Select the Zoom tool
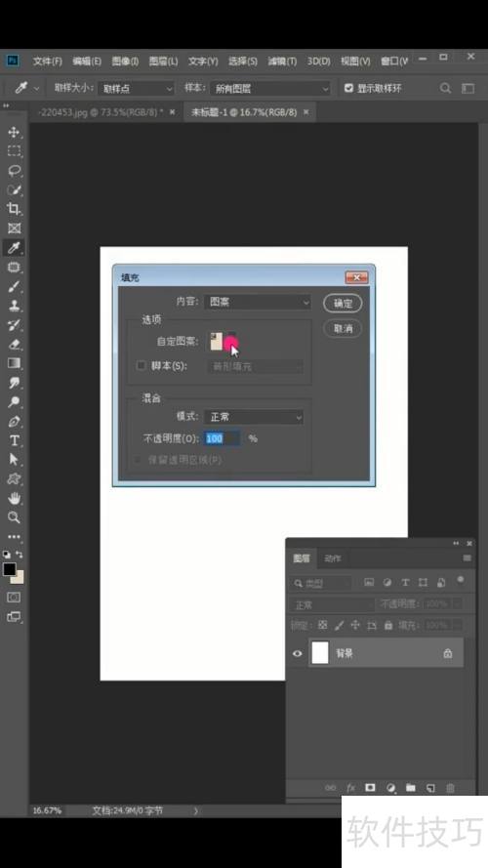The image size is (488, 868). (x=14, y=517)
